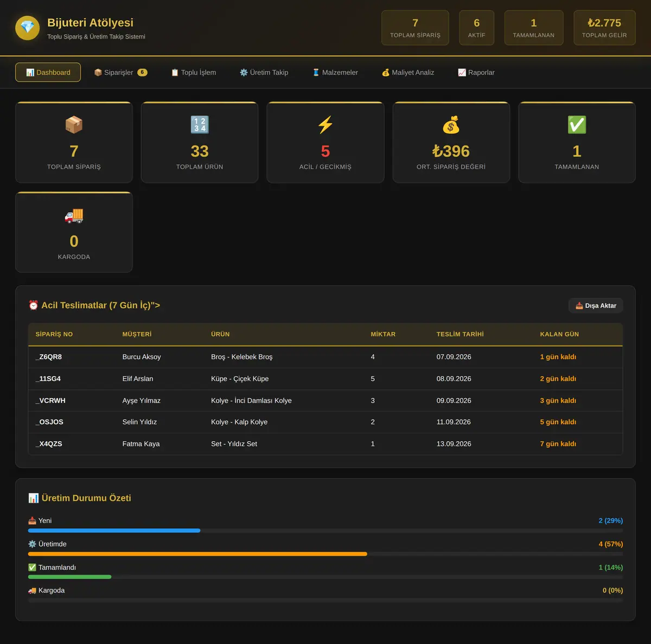Click the Müşteri column header
Image resolution: width=651 pixels, height=644 pixels.
(x=137, y=334)
